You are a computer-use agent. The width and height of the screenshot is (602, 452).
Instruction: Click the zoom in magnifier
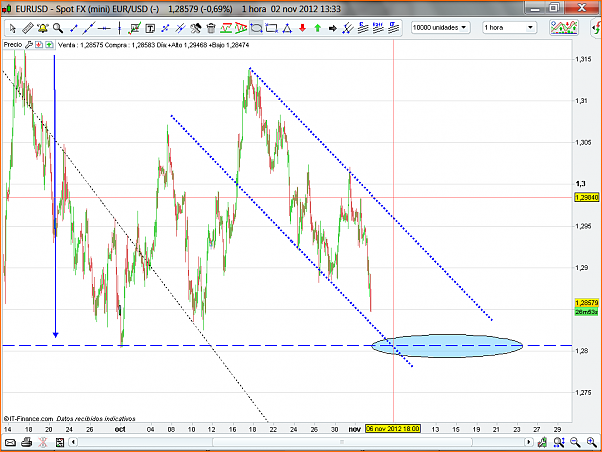592,442
